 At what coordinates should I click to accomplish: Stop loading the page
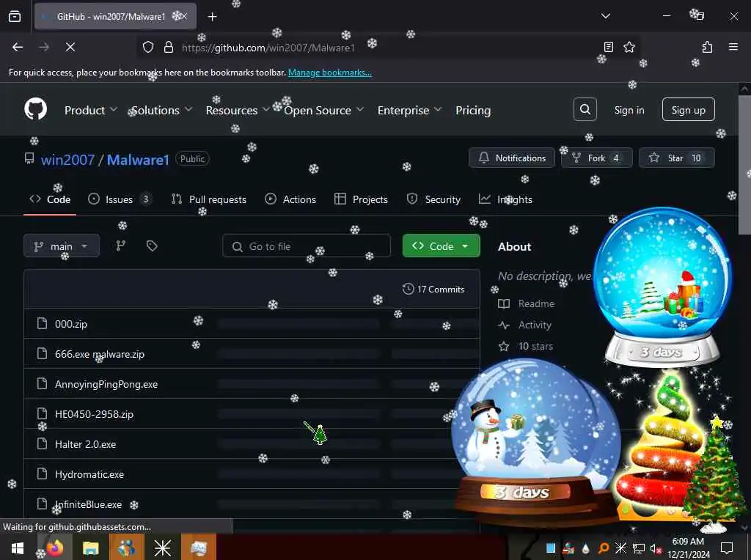(x=70, y=47)
